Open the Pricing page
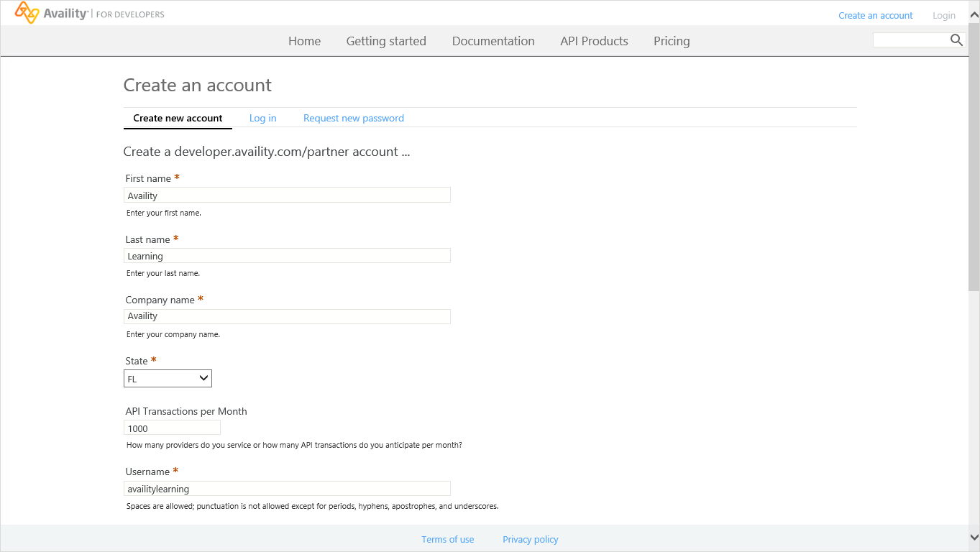Screen dimensions: 980x552 point(672,41)
